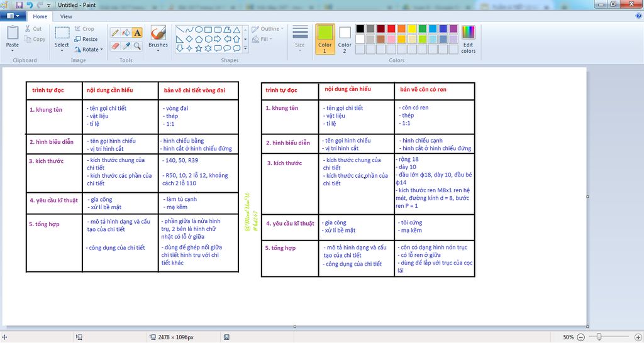The image size is (644, 343).
Task: Click the canvas bottom-center resize handle
Action: [294, 327]
